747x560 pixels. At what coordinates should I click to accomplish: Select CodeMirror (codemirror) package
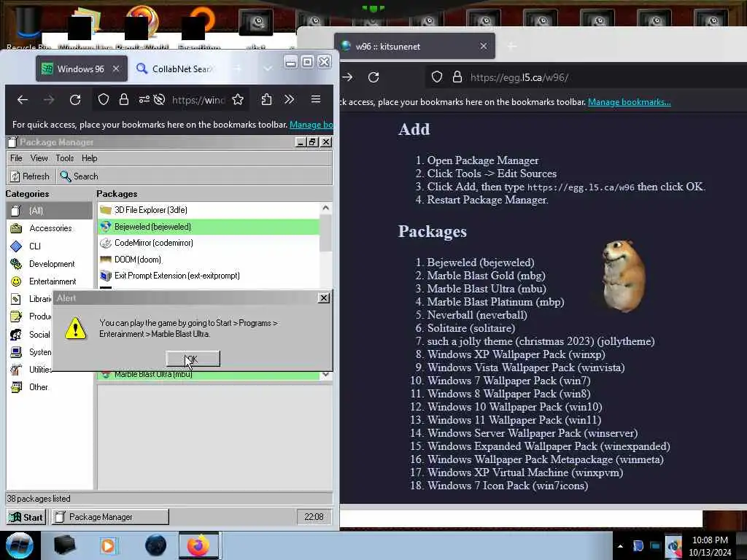(208, 243)
